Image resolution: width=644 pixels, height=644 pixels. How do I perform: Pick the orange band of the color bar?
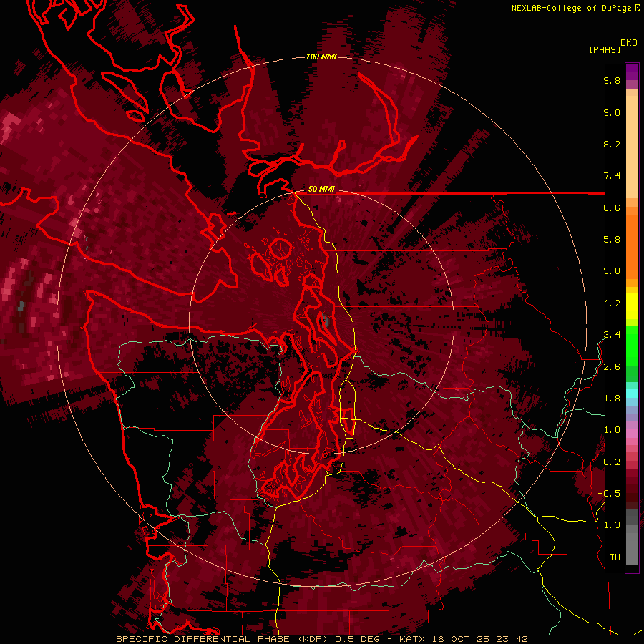[x=632, y=246]
